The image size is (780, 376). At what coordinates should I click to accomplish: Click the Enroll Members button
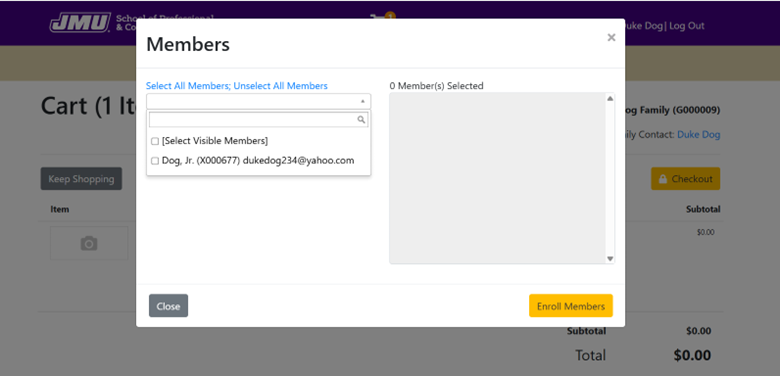pos(571,306)
